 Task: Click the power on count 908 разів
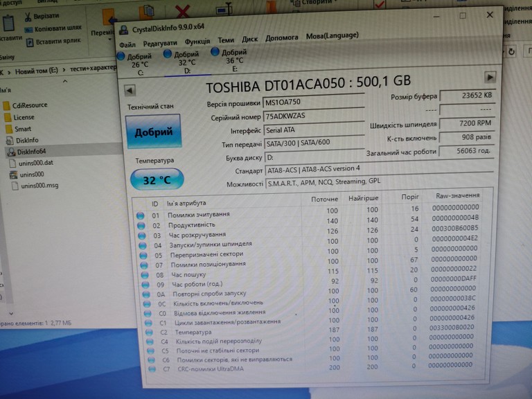point(466,137)
